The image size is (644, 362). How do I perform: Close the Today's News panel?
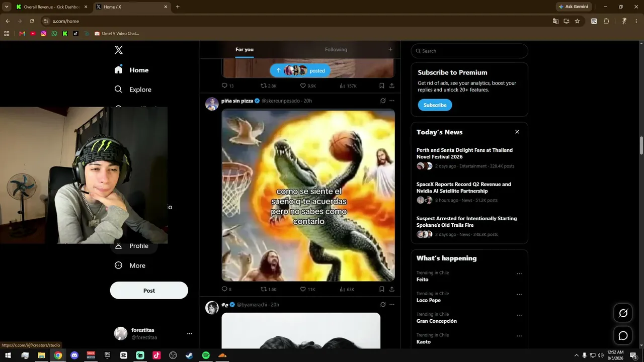pos(517,132)
